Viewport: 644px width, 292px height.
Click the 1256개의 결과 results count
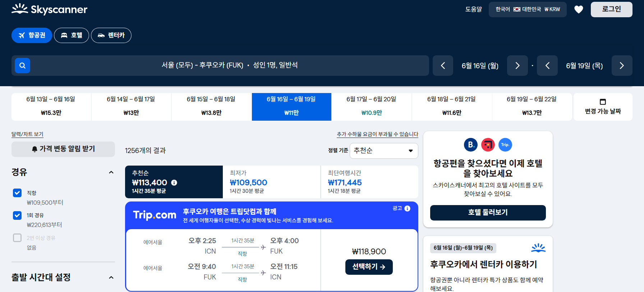pos(145,150)
